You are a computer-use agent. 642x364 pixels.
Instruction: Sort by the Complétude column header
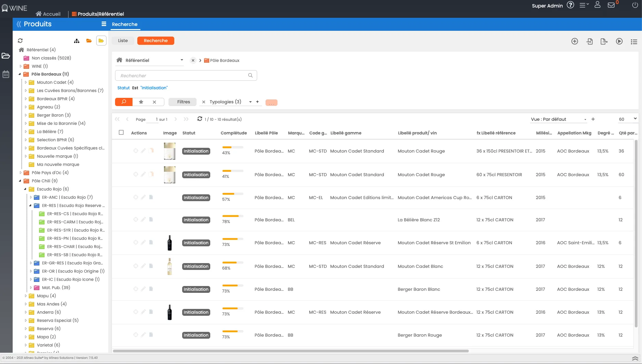[x=234, y=133]
